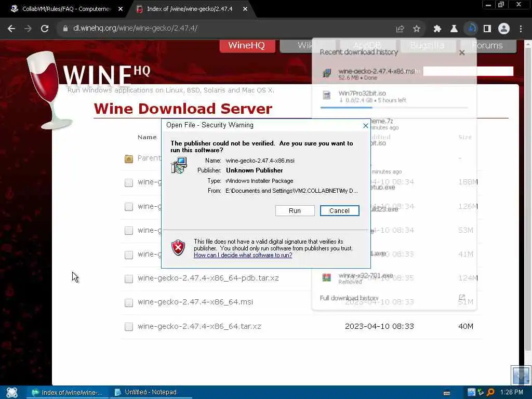The image size is (532, 399).
Task: Click the Full download history link
Action: (x=349, y=298)
